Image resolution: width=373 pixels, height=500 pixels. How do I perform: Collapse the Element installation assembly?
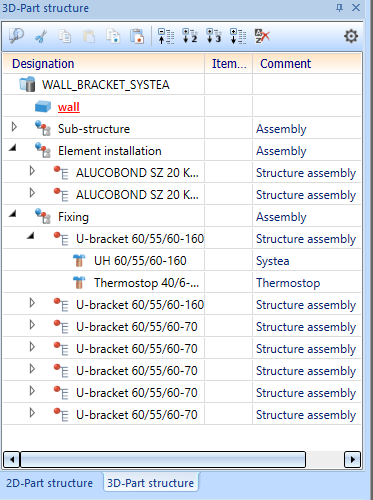13,148
